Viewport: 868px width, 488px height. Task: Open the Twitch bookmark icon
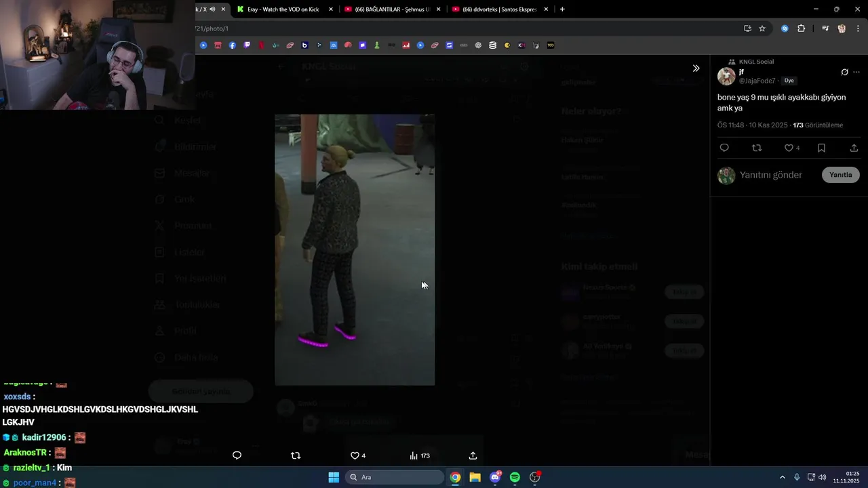pyautogui.click(x=247, y=45)
